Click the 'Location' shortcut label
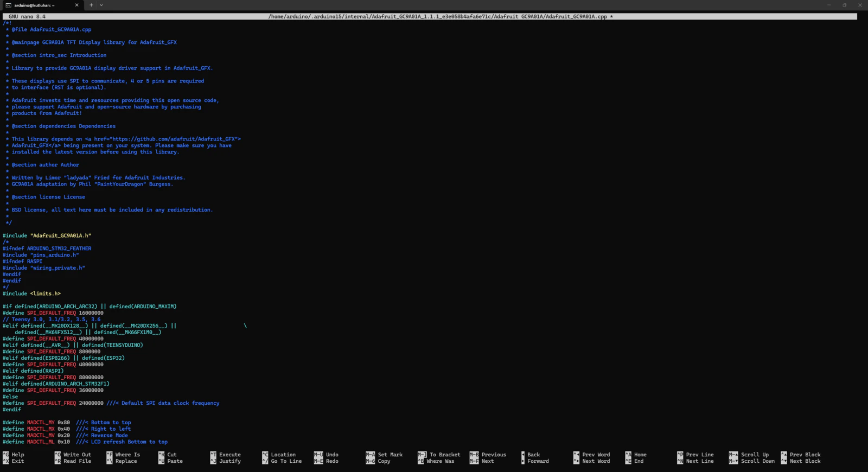Viewport: 868px width, 472px height. (x=283, y=455)
